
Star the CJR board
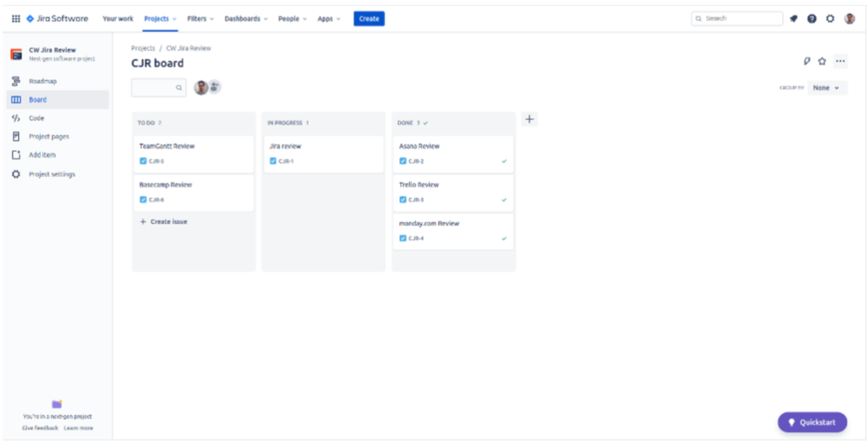pyautogui.click(x=822, y=61)
